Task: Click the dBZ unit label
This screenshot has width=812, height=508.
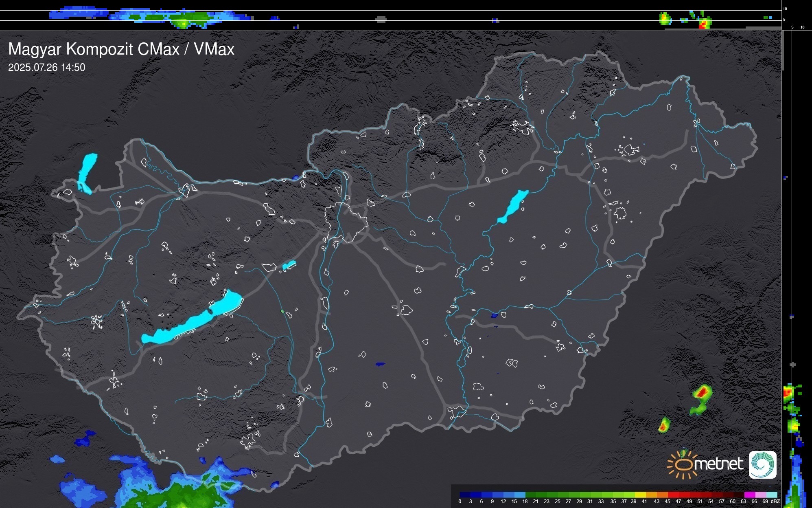Action: point(775,501)
